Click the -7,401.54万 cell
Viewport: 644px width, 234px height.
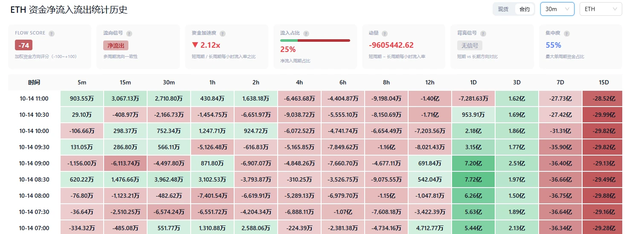pyautogui.click(x=212, y=196)
